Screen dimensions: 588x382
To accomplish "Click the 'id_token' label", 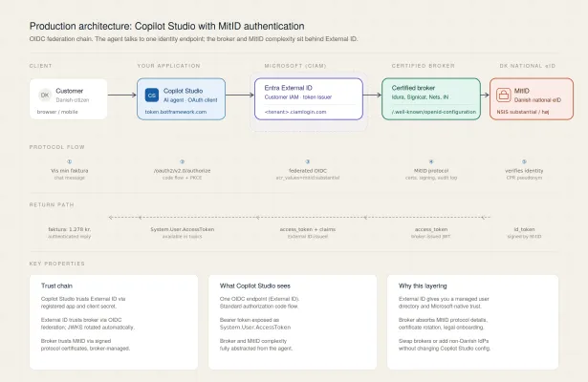I will pyautogui.click(x=524, y=229).
